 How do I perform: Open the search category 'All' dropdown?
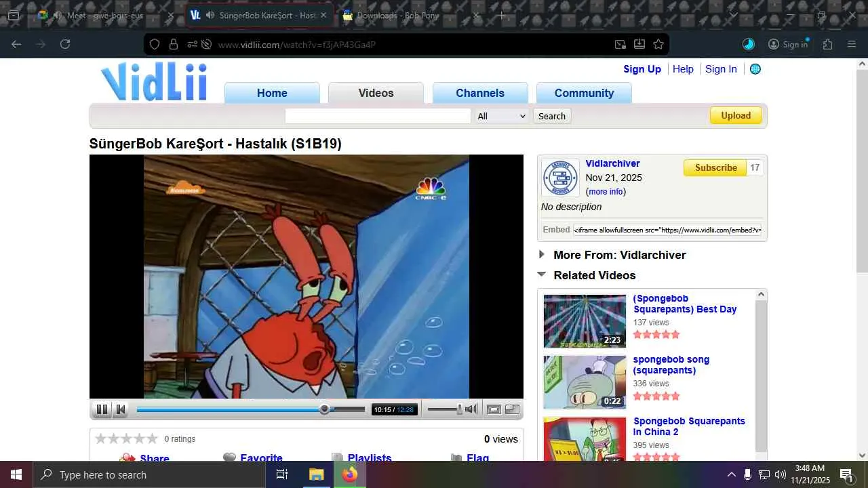(x=501, y=116)
